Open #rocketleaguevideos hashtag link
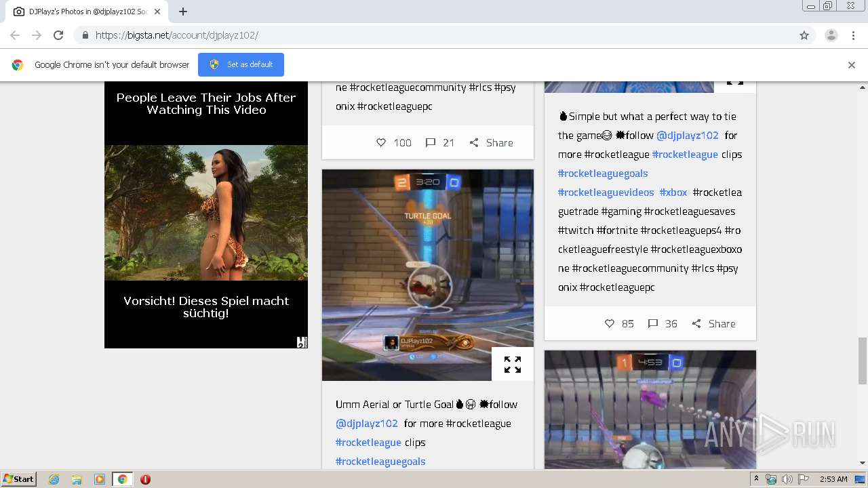Viewport: 868px width, 488px height. coord(606,192)
